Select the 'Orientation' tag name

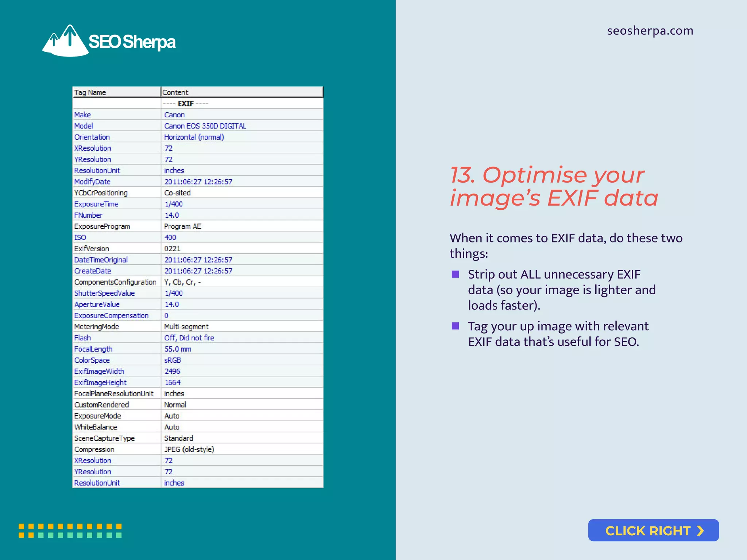click(x=92, y=137)
